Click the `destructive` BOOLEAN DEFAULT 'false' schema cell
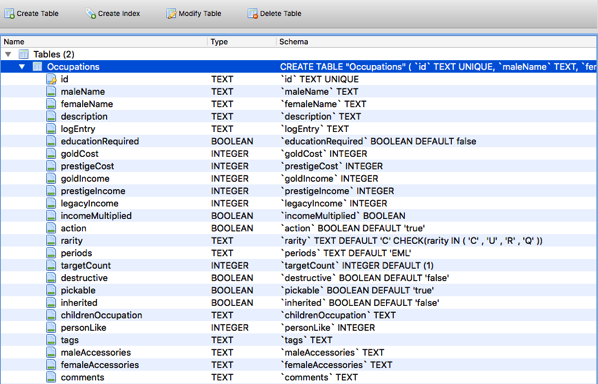The width and height of the screenshot is (598, 384). tap(365, 278)
